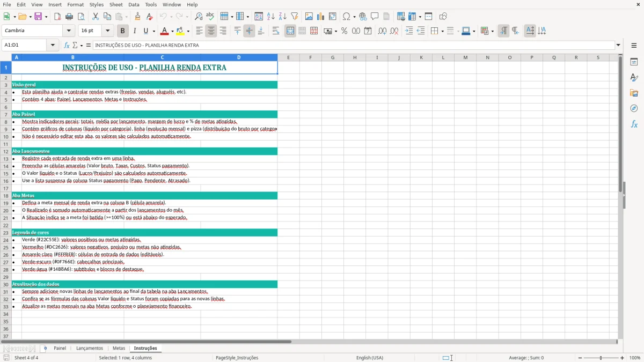Export directly as PDF icon
644x362 pixels.
click(57, 17)
